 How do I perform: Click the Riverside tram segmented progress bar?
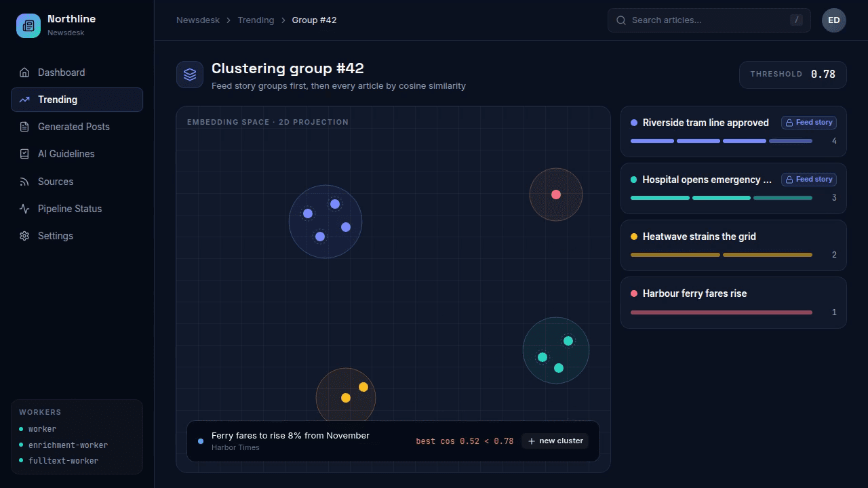(x=722, y=141)
